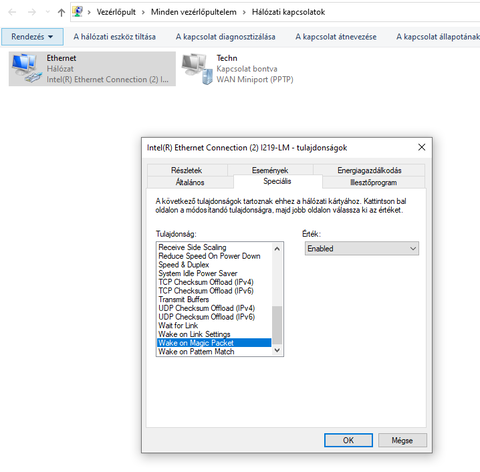
Task: Select Speed & Duplex property
Action: 214,265
